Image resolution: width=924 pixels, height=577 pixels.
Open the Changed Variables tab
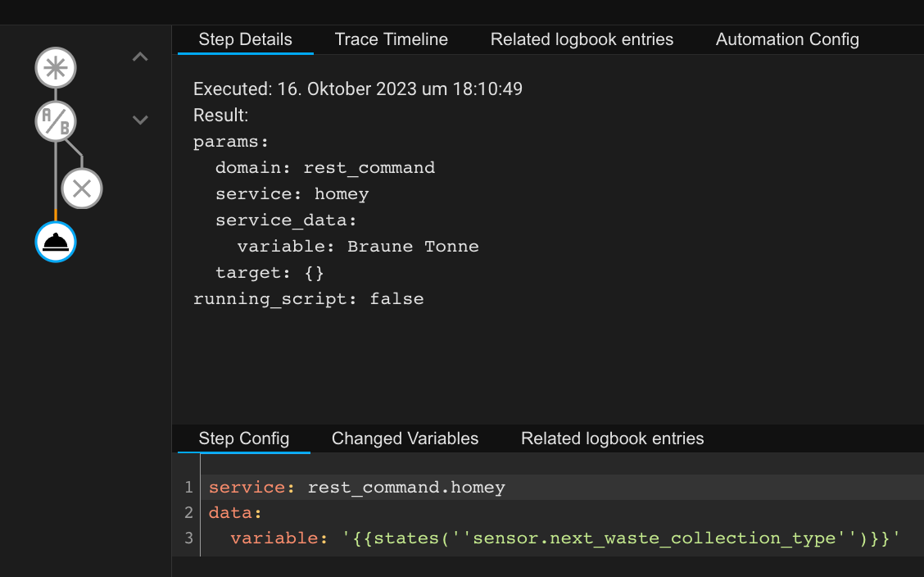click(405, 438)
